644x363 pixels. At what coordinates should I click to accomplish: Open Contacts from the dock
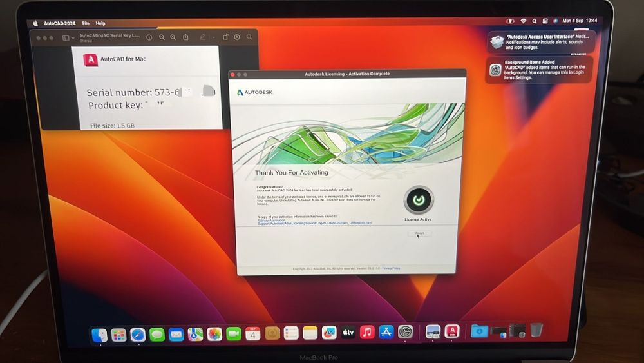[x=272, y=333]
